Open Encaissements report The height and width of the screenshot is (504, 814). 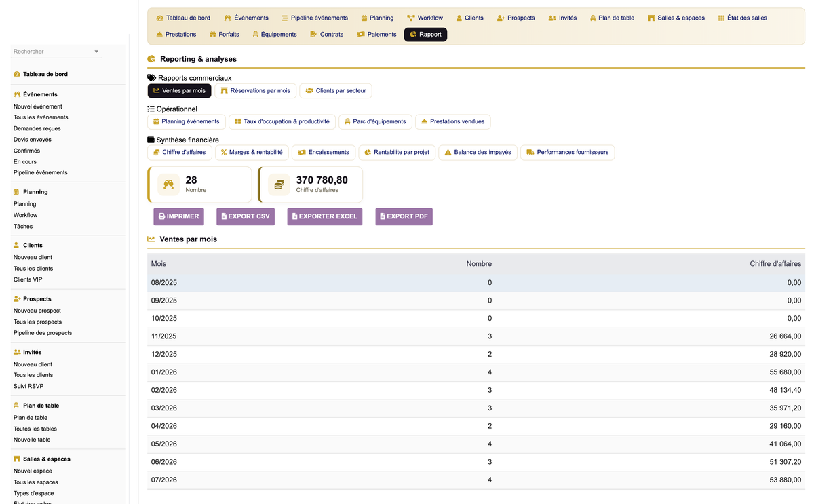click(324, 153)
